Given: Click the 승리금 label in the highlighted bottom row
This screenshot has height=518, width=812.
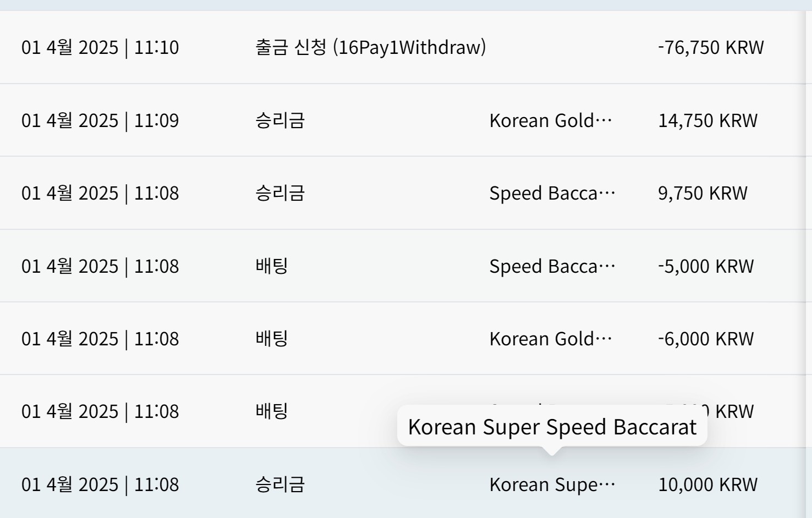Looking at the screenshot, I should tap(280, 484).
